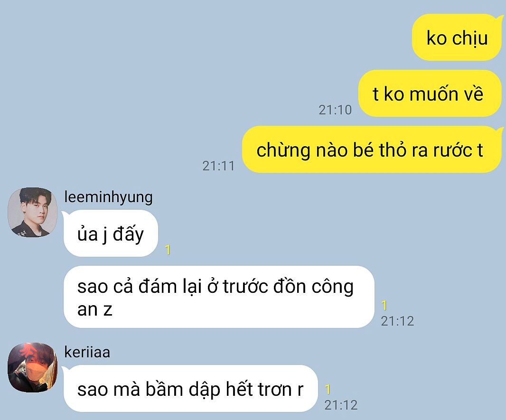Select "sao mà bầm dập hết trơn r" bubble
506x420 pixels.
pyautogui.click(x=190, y=389)
